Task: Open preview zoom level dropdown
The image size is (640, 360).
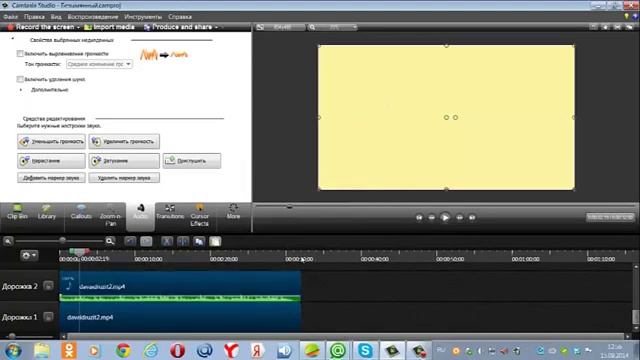Action: (333, 27)
